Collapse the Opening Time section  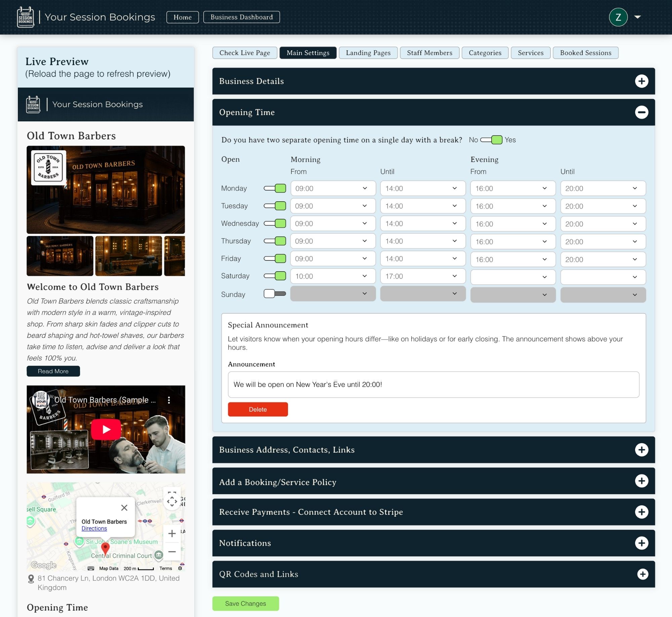coord(641,112)
